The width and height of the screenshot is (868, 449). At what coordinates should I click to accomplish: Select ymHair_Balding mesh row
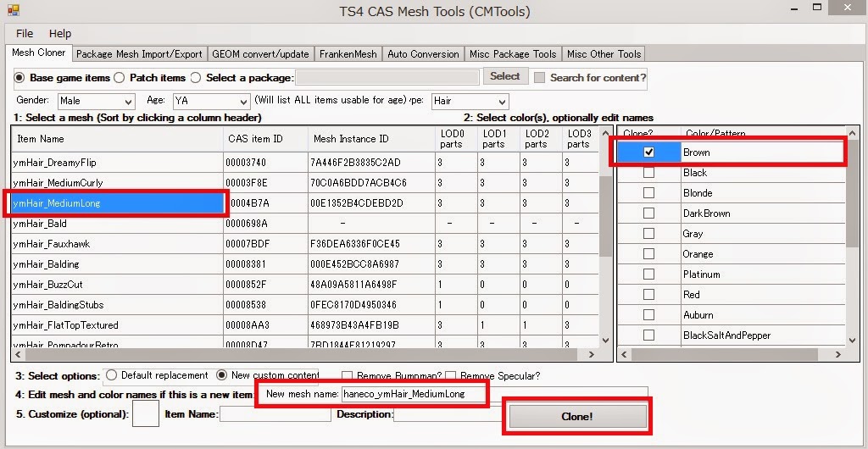point(304,264)
